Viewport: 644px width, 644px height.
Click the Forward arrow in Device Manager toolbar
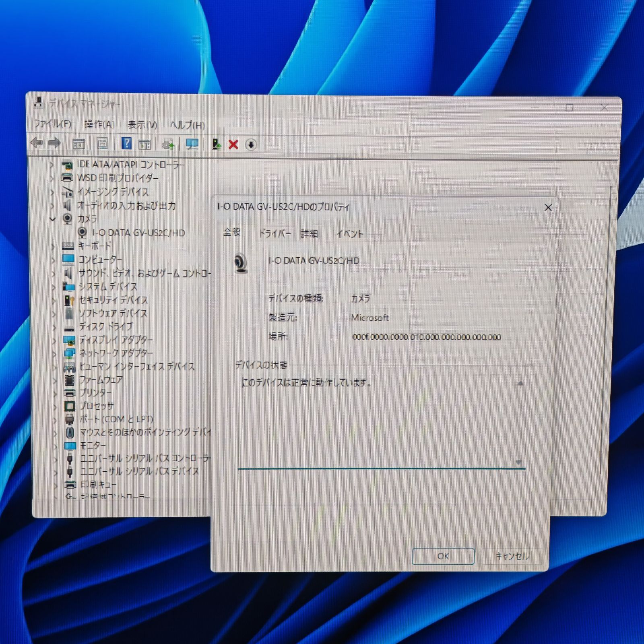[x=54, y=143]
